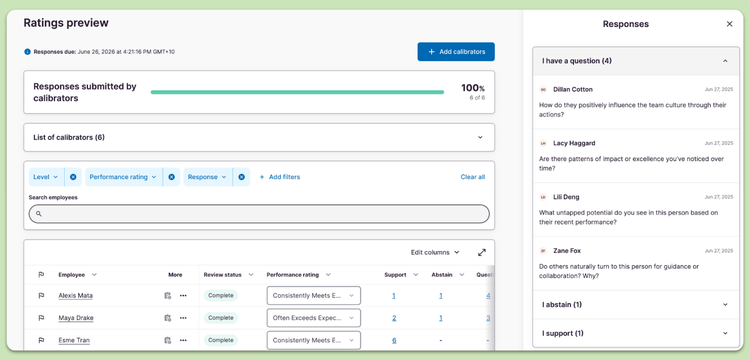The image size is (750, 360).
Task: Open Alexis Mata's support count link
Action: pos(394,296)
